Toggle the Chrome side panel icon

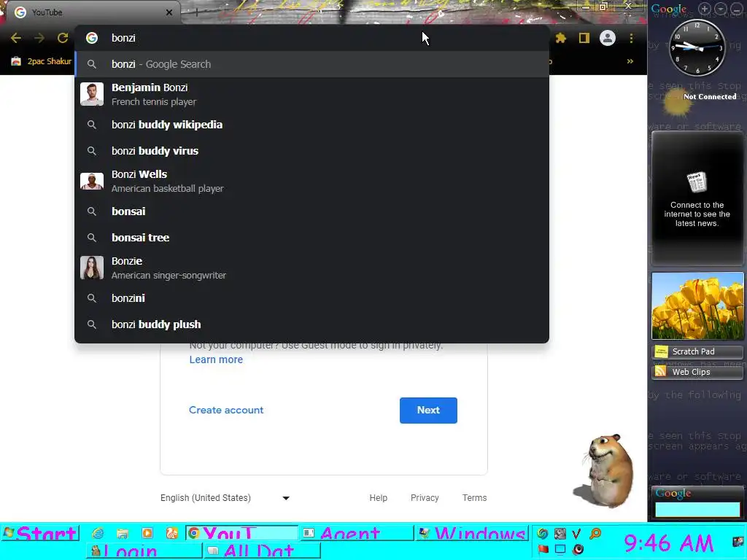pos(584,38)
